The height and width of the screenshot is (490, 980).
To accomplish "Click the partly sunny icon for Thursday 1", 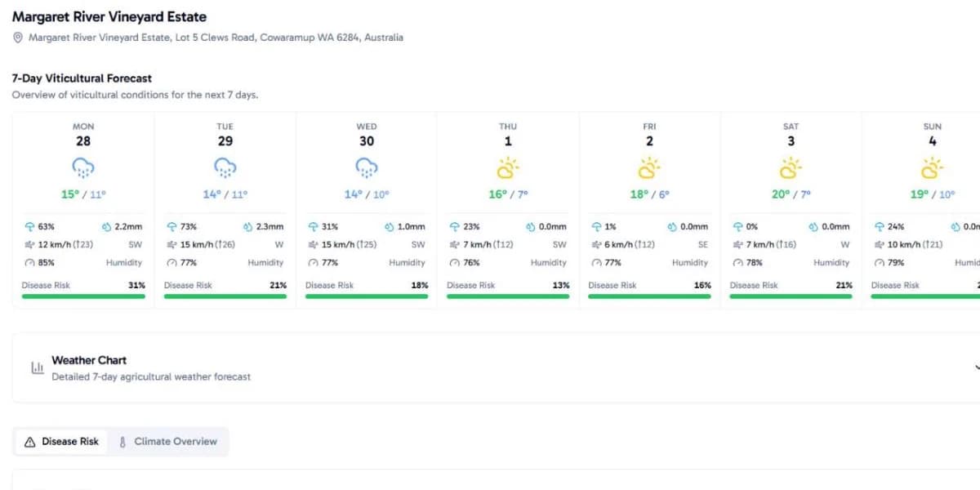I will coord(508,169).
